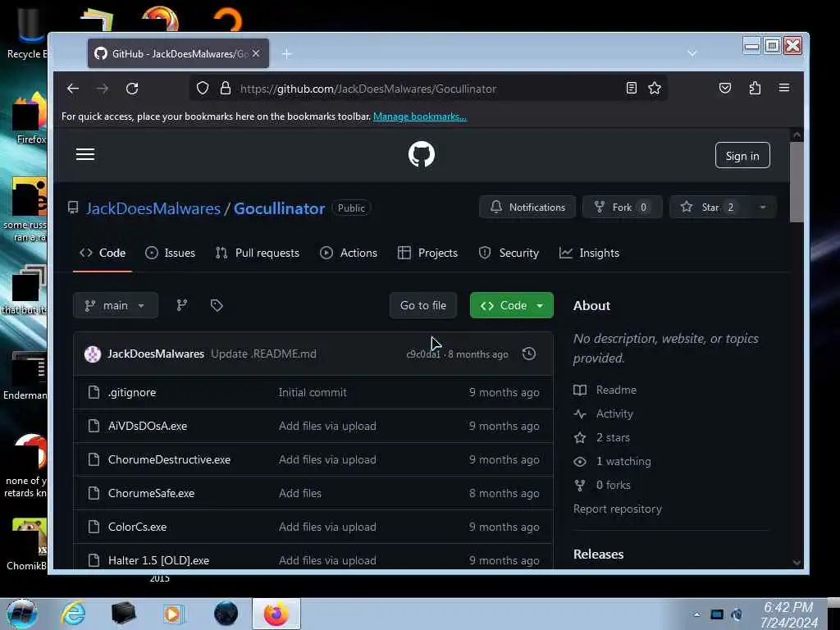Click the page vertical scrollbar thumb

pyautogui.click(x=797, y=182)
